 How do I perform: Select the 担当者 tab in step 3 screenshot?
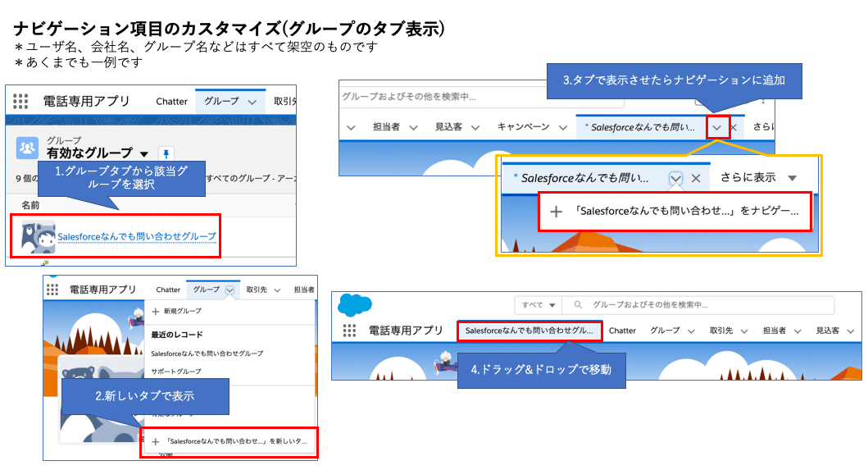pos(386,126)
